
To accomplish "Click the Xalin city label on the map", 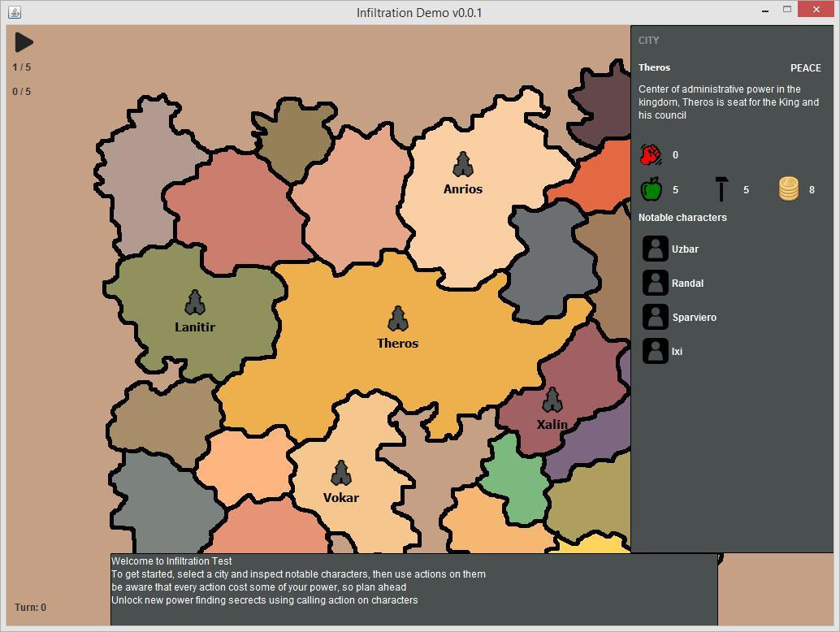I will click(x=552, y=425).
